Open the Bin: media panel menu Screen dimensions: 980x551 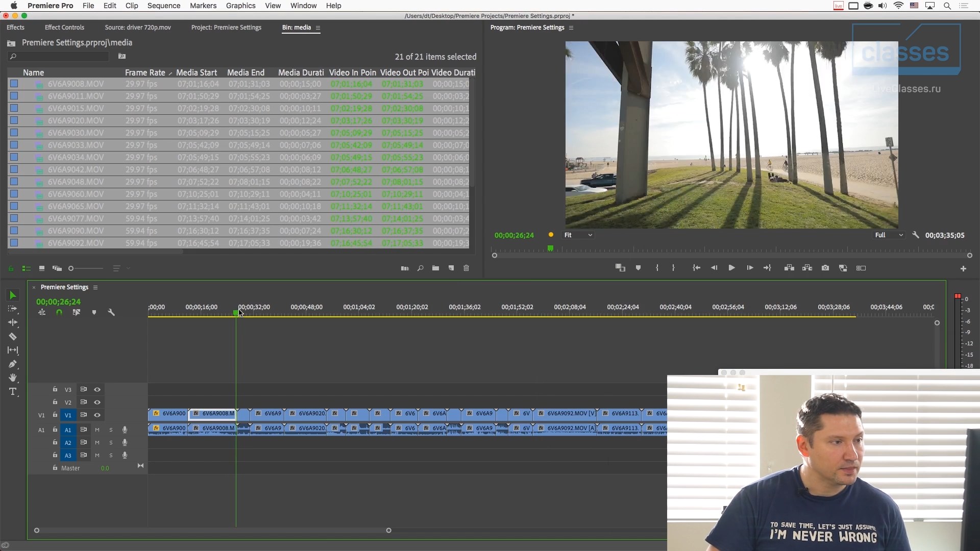coord(318,28)
